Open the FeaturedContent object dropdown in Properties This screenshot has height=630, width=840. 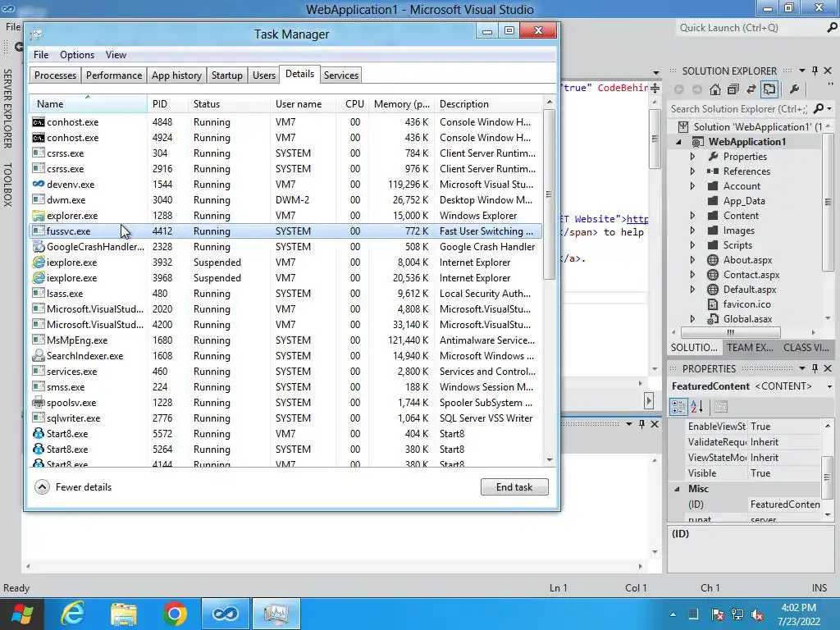pos(829,386)
